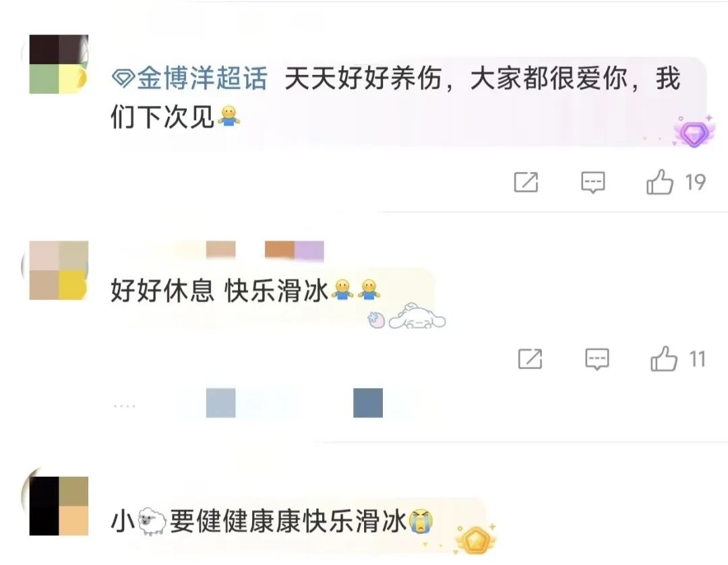This screenshot has width=728, height=565.
Task: Like the first comment with 19 likes
Action: [660, 181]
